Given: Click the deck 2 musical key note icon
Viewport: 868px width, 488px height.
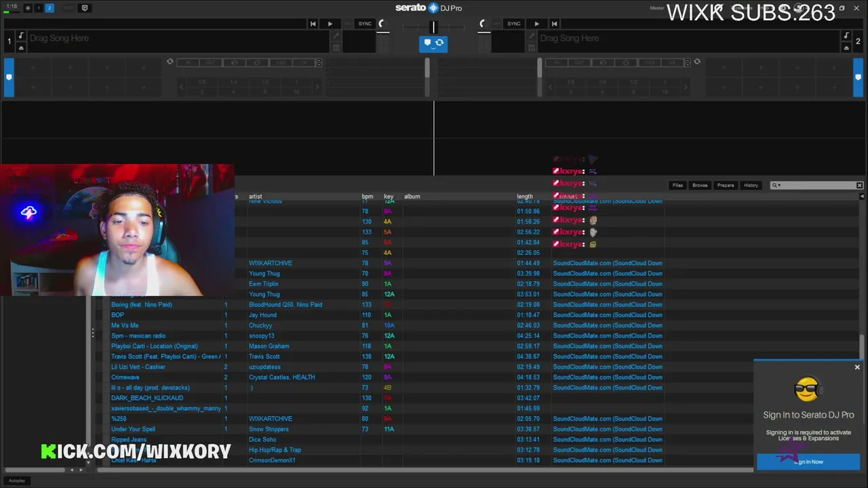Looking at the screenshot, I should (x=846, y=36).
